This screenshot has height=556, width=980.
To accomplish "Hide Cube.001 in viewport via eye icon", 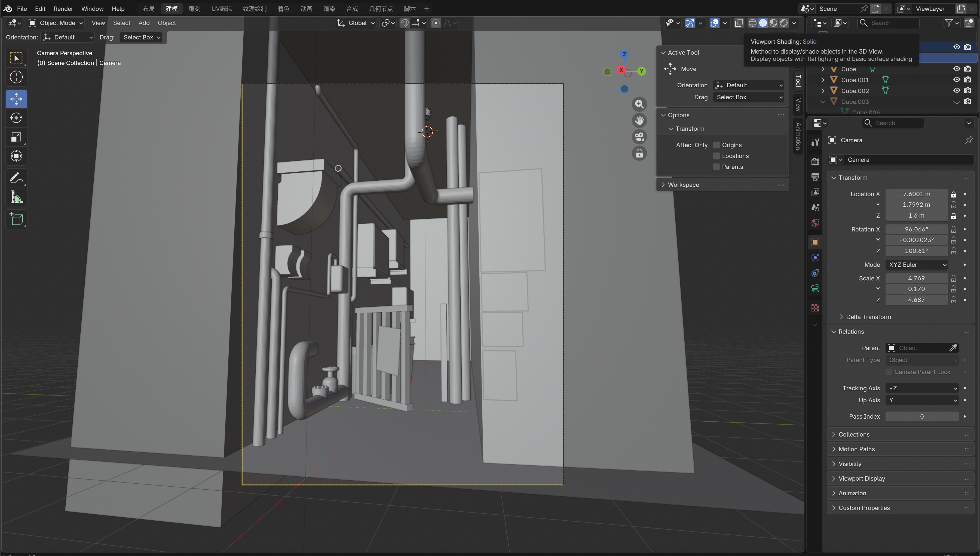I will point(956,80).
